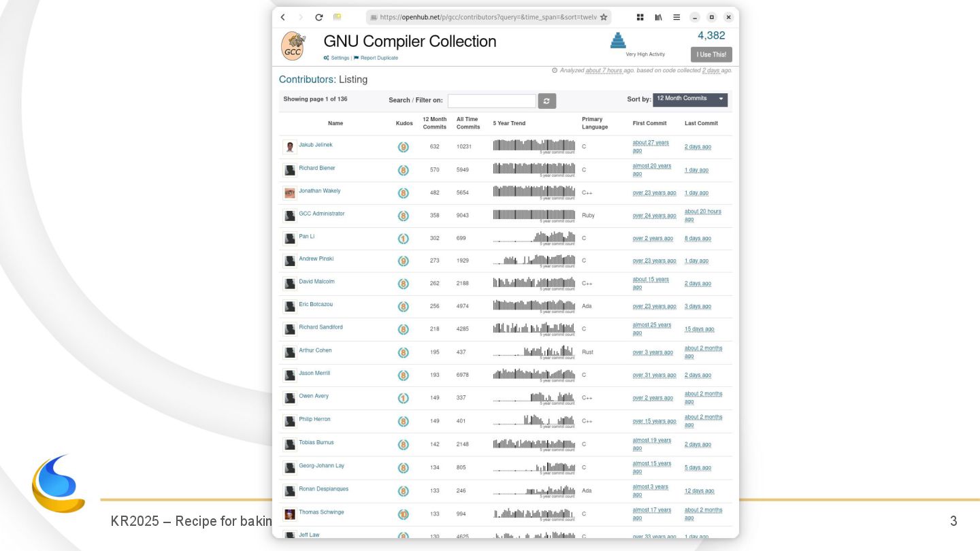Open the Pan Li contributor link

click(307, 237)
